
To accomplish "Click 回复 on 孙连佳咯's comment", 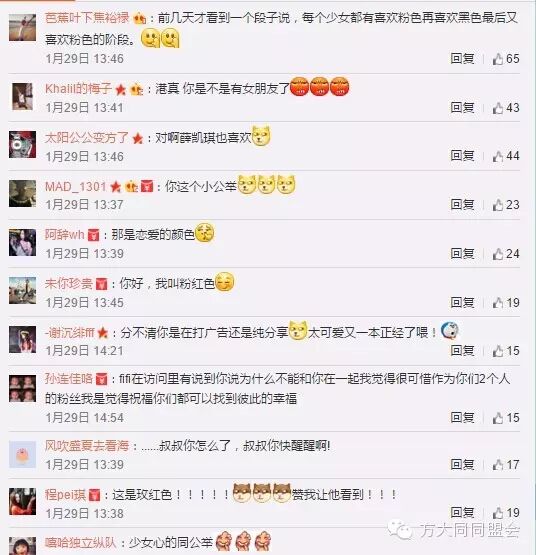I will tap(462, 418).
